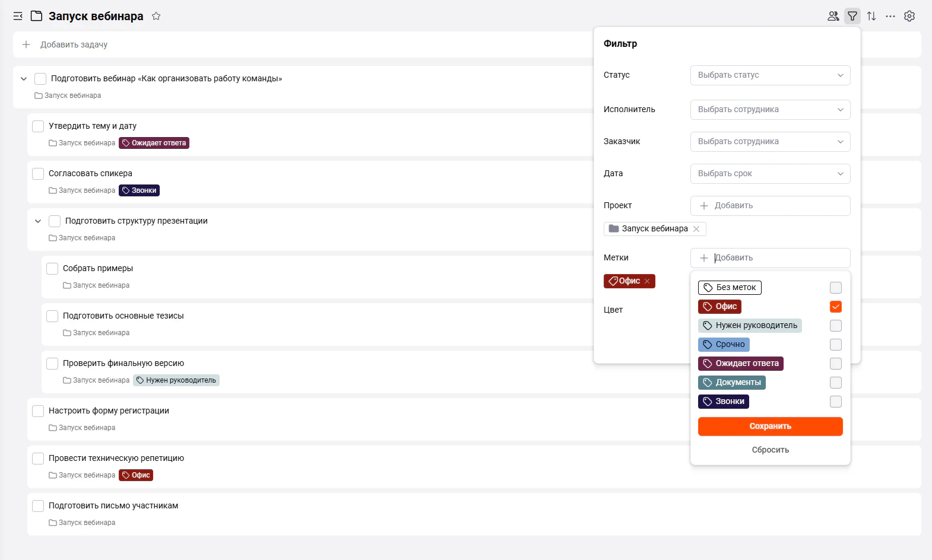Check the Срочно tag checkbox

[x=836, y=345]
